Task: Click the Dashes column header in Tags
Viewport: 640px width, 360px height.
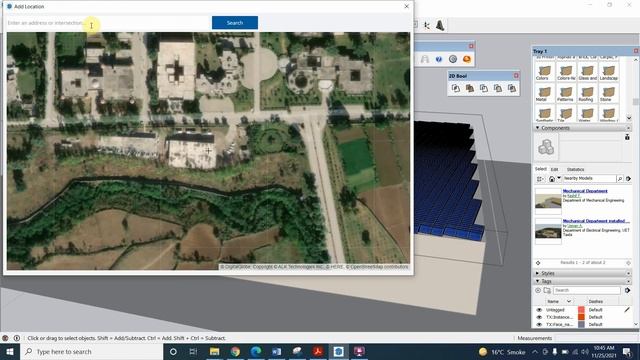Action: pos(596,302)
